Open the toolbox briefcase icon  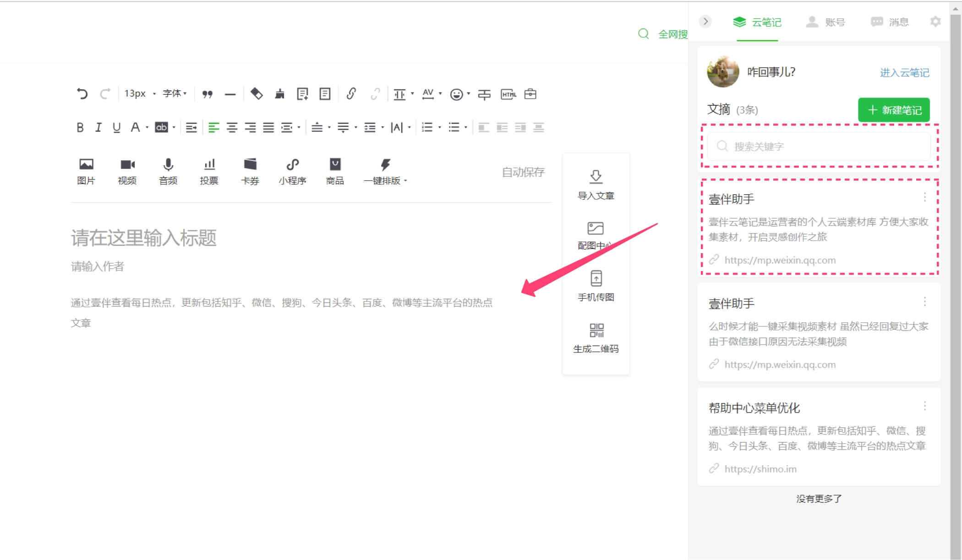point(530,94)
